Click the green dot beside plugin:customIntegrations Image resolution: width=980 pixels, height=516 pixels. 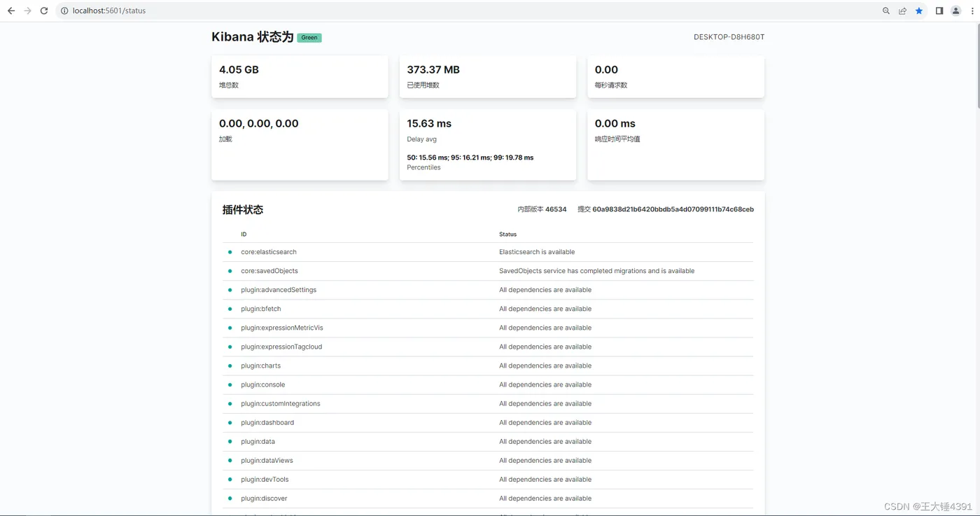point(230,403)
